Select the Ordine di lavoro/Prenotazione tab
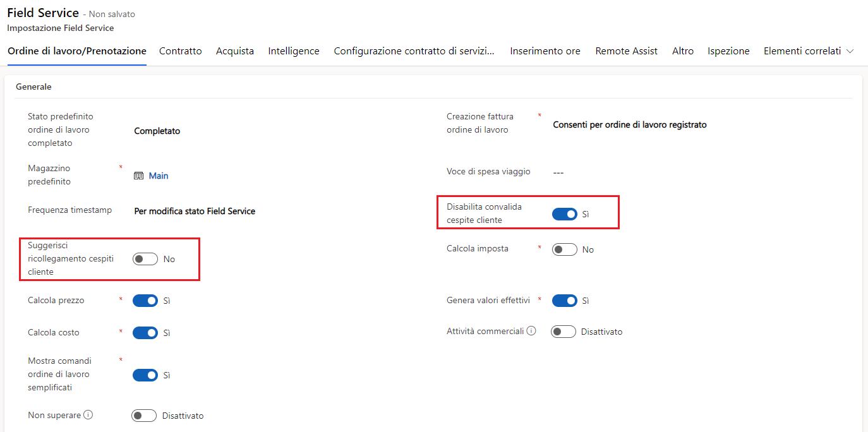Screen dimensions: 868x432 pos(77,51)
